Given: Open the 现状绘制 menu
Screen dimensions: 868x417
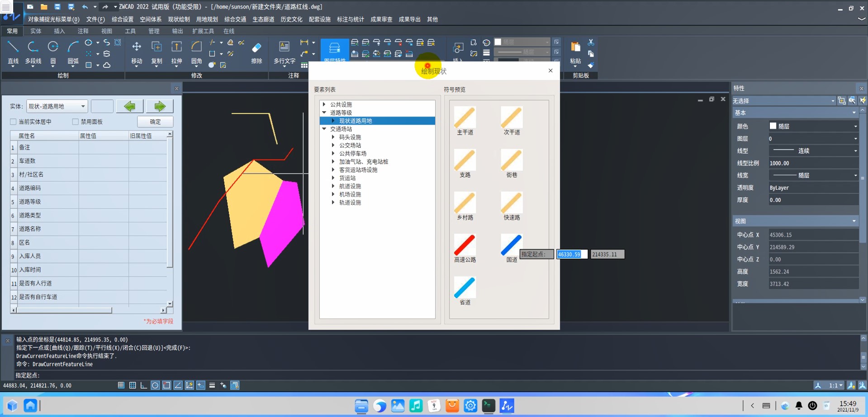Looking at the screenshot, I should point(179,19).
